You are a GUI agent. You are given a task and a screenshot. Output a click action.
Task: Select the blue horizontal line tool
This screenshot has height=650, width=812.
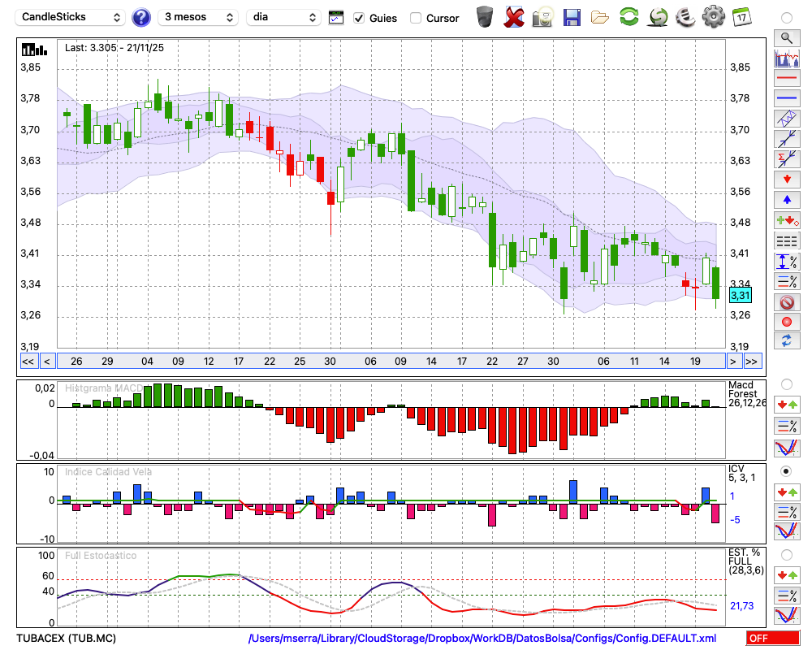[787, 98]
